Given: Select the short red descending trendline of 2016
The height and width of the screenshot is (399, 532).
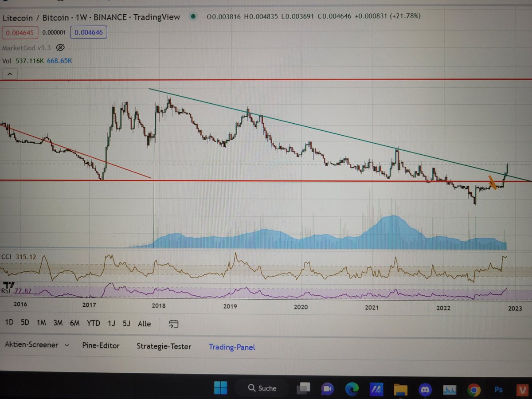Looking at the screenshot, I should click(x=75, y=152).
